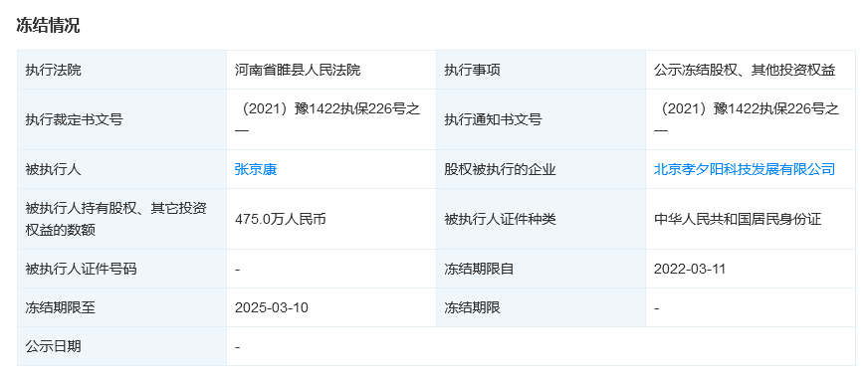The image size is (868, 382).
Task: Select the 2022-03-11 freeze start date
Action: coord(689,269)
